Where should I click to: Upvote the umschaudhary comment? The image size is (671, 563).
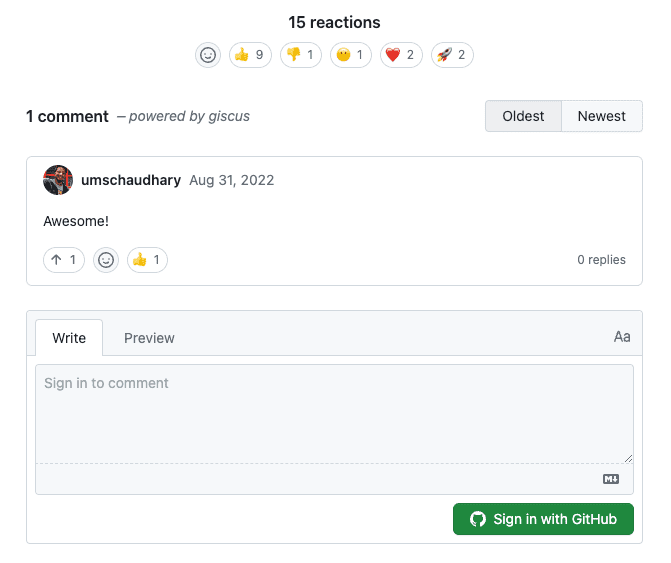click(64, 260)
